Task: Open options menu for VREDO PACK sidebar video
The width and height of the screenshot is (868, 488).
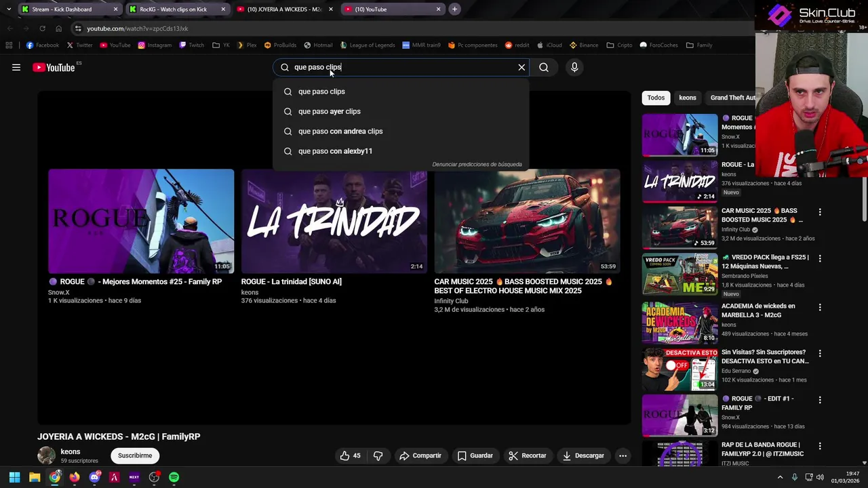Action: pos(820,258)
